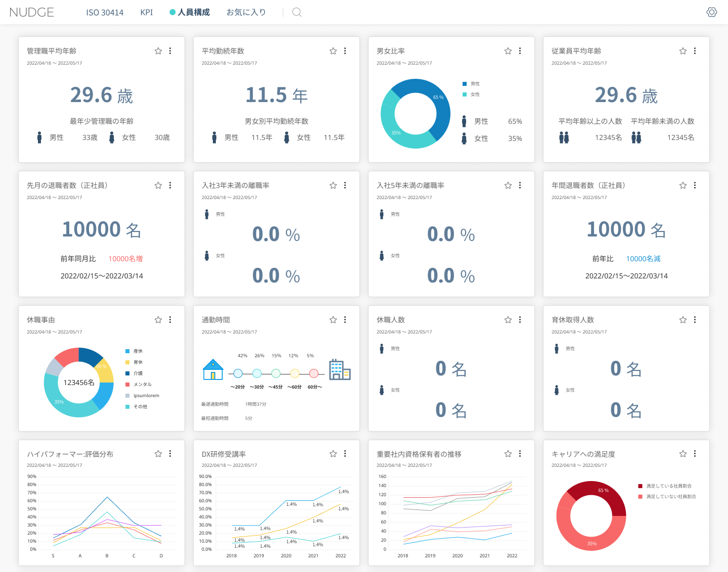Toggle favorite star on 重要社内資格保有者の推移 card
This screenshot has width=728, height=572.
coord(508,454)
